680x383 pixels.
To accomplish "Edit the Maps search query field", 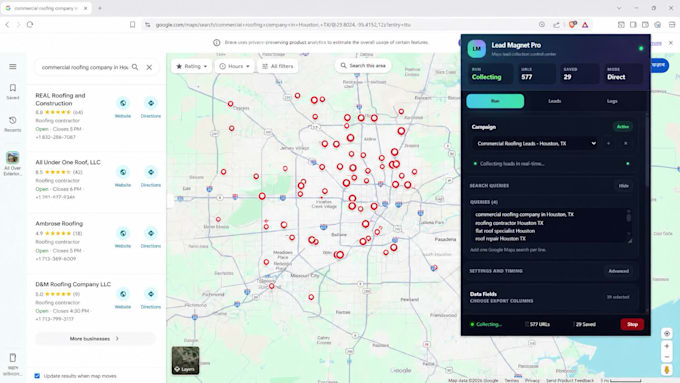I will pyautogui.click(x=85, y=67).
